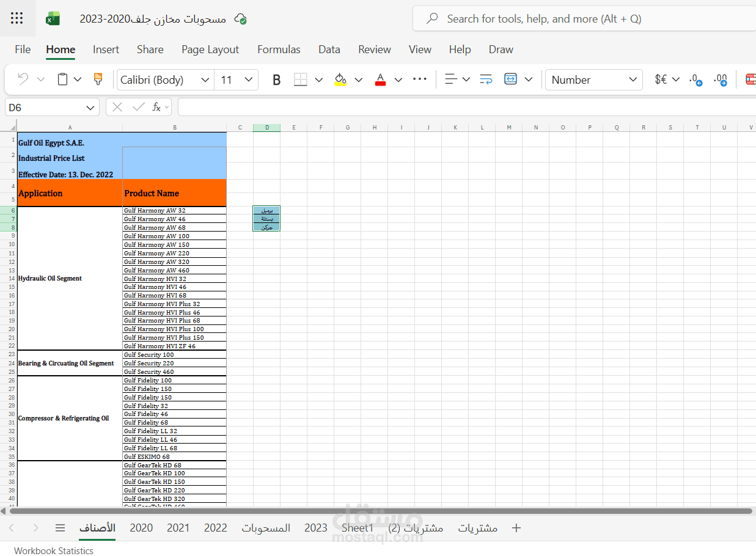Expand the Borders options arrow
756x556 pixels.
[x=318, y=79]
